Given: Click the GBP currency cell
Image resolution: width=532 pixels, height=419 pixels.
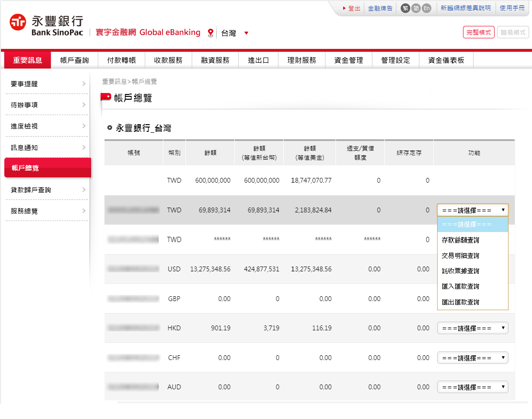Looking at the screenshot, I should point(174,299).
